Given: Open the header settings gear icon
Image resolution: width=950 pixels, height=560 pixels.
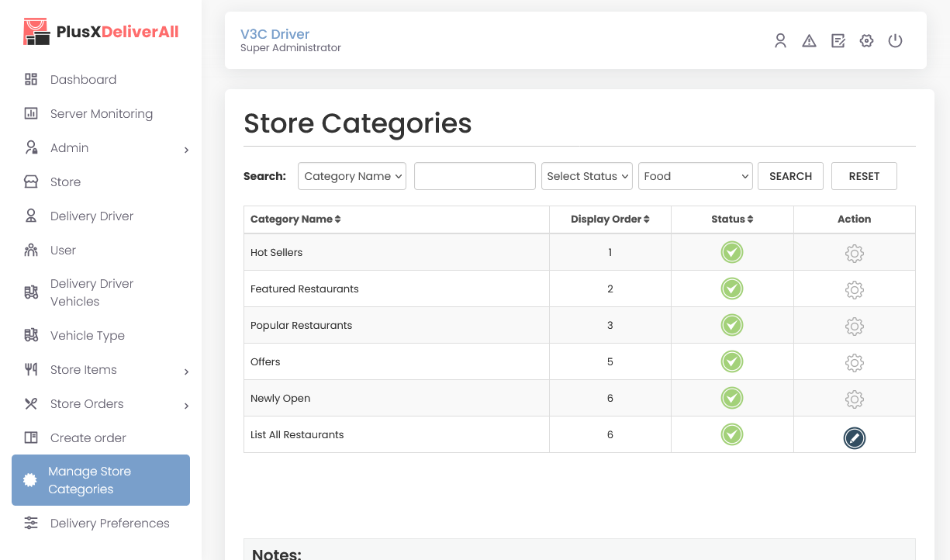Looking at the screenshot, I should point(866,41).
